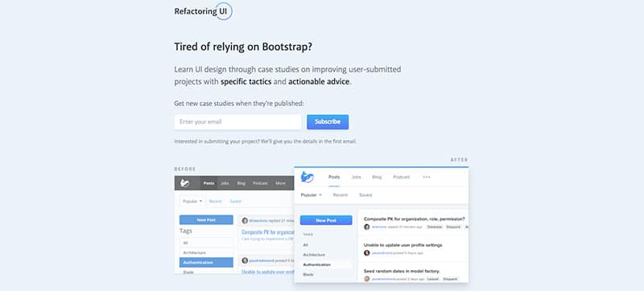Click the Refactoring UI logo
Image resolution: width=644 pixels, height=291 pixels.
coord(204,11)
